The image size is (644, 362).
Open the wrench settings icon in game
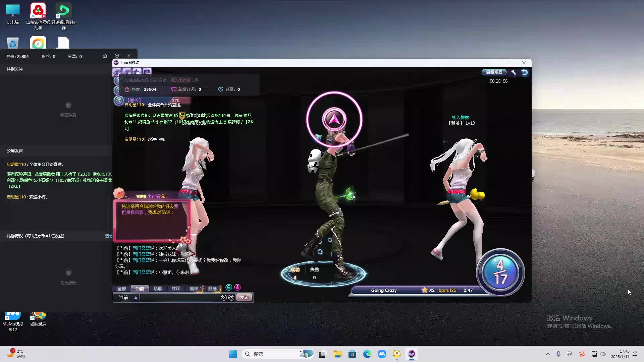514,72
